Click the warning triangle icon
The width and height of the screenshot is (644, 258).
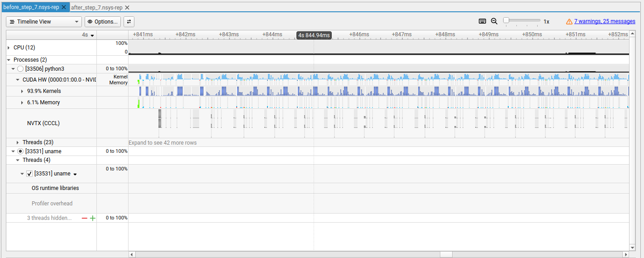pos(569,21)
